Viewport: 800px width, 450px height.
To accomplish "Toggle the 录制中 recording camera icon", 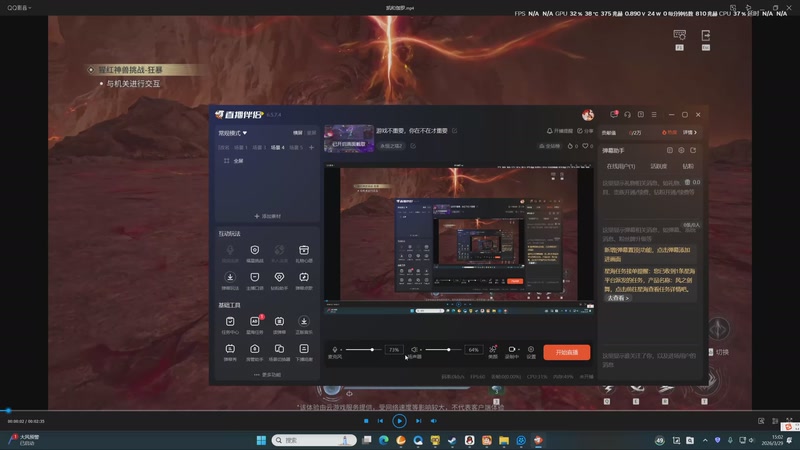I will 512,350.
